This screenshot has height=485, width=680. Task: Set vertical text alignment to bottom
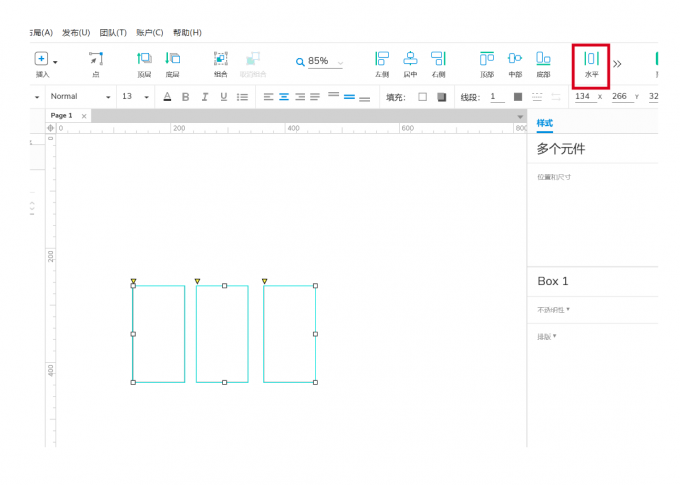(x=365, y=99)
